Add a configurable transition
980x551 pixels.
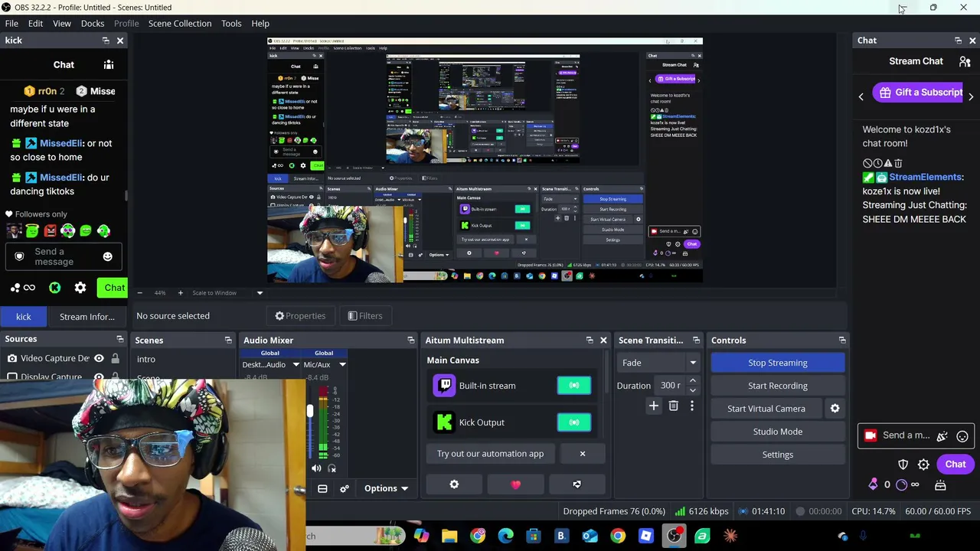654,406
